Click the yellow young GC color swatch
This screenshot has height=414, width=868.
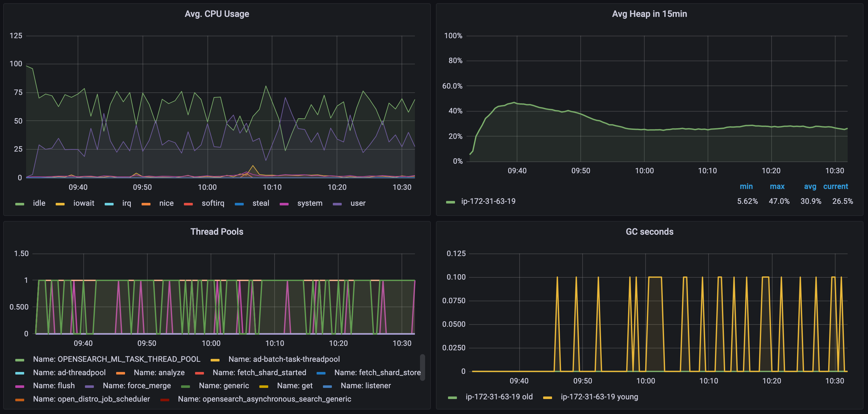pos(548,398)
